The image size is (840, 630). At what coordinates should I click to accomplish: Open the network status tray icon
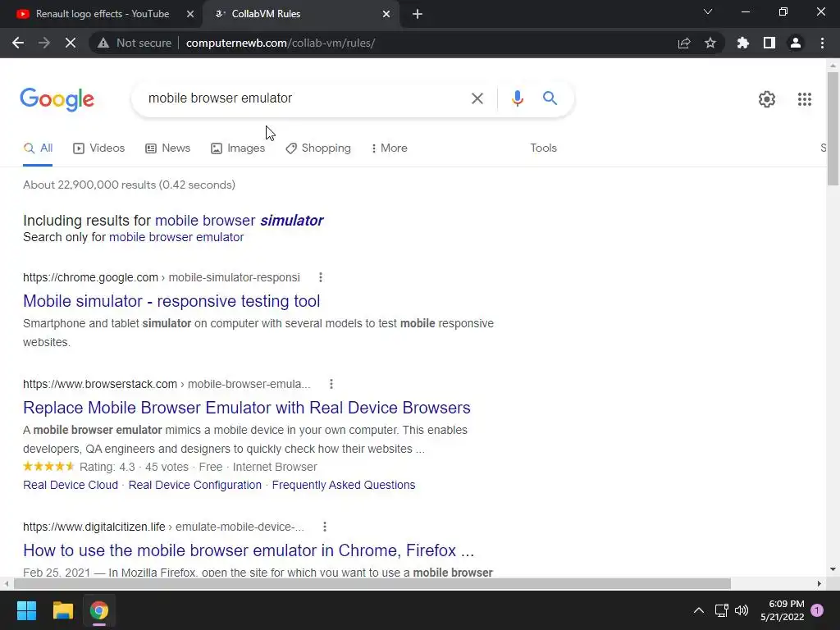(x=721, y=610)
